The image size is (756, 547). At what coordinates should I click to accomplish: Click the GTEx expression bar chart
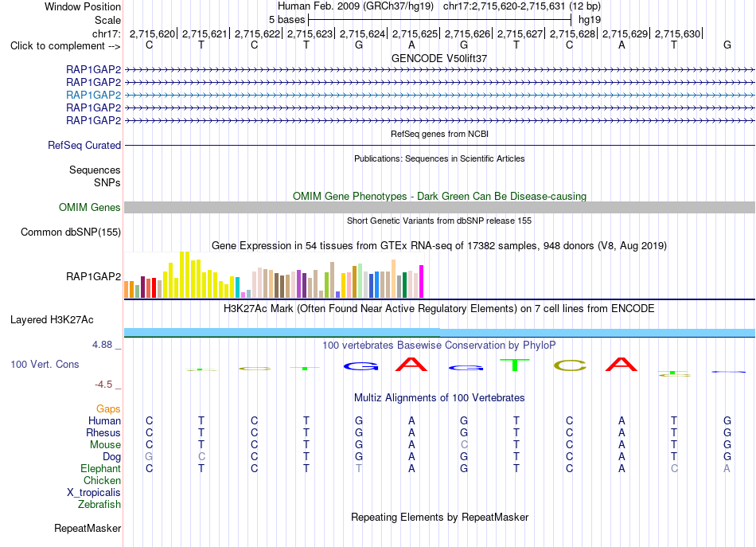click(x=274, y=275)
